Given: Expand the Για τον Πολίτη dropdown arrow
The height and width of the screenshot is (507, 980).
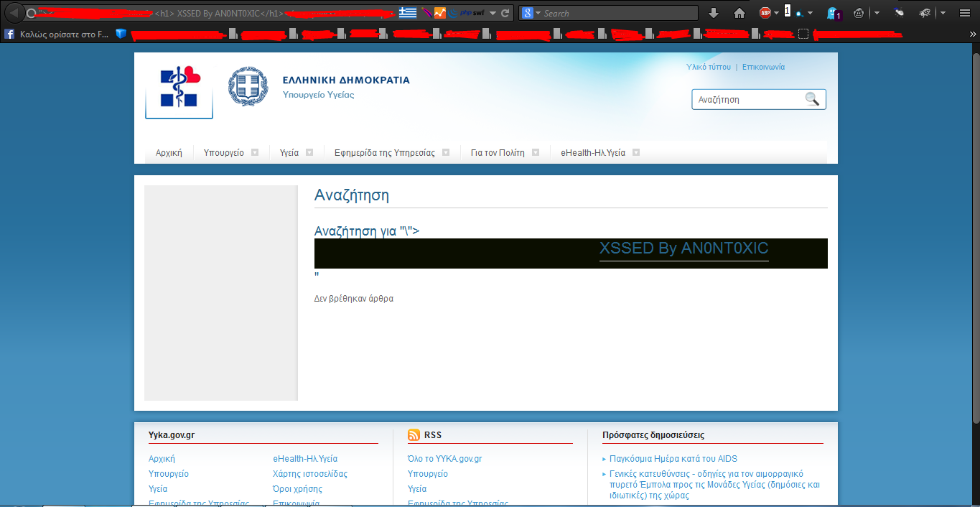Looking at the screenshot, I should (x=536, y=152).
